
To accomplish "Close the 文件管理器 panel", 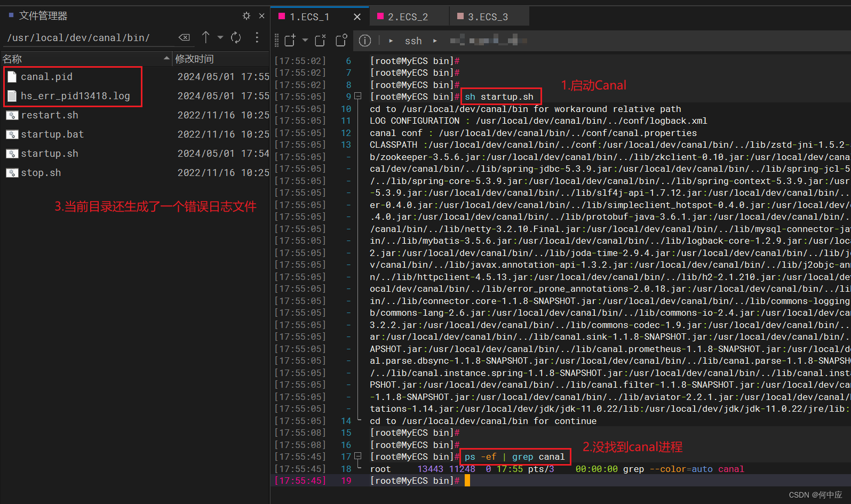I will [x=261, y=16].
